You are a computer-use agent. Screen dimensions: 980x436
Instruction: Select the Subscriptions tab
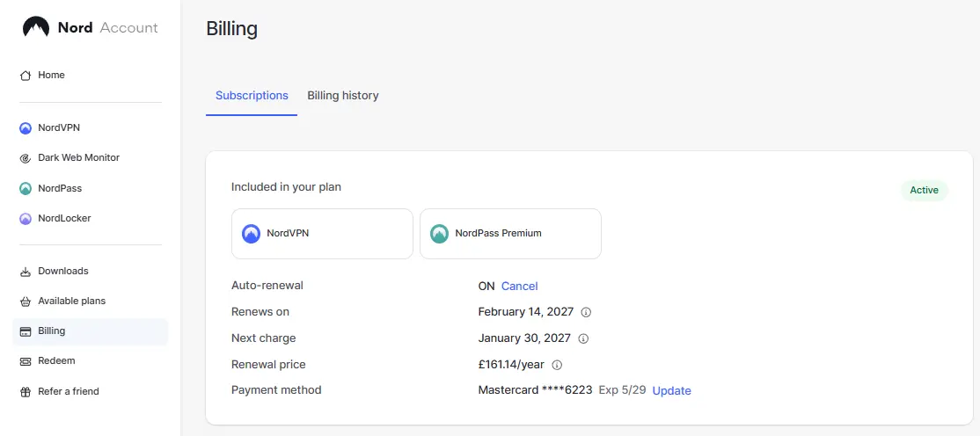252,96
